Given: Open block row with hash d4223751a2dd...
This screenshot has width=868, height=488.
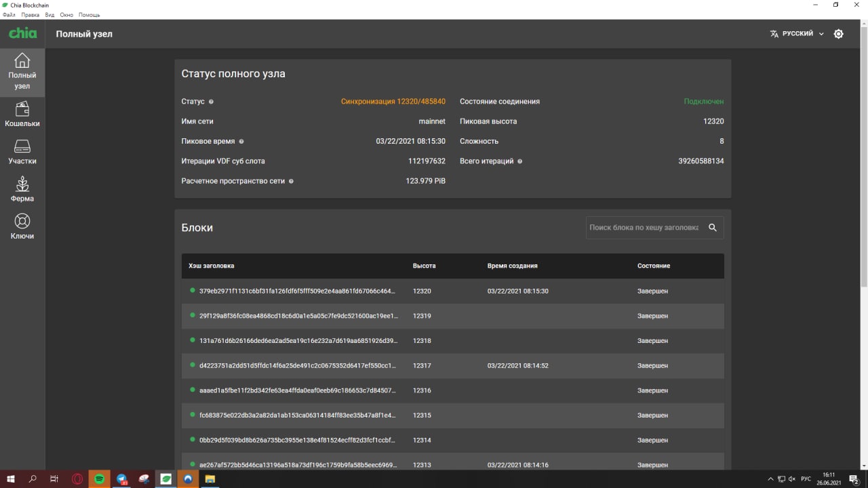Looking at the screenshot, I should tap(453, 365).
